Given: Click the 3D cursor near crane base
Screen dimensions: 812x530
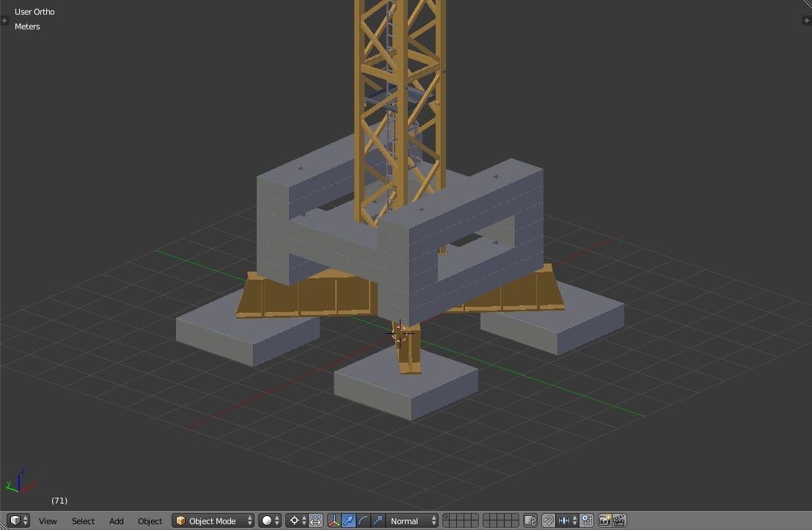Looking at the screenshot, I should [400, 334].
